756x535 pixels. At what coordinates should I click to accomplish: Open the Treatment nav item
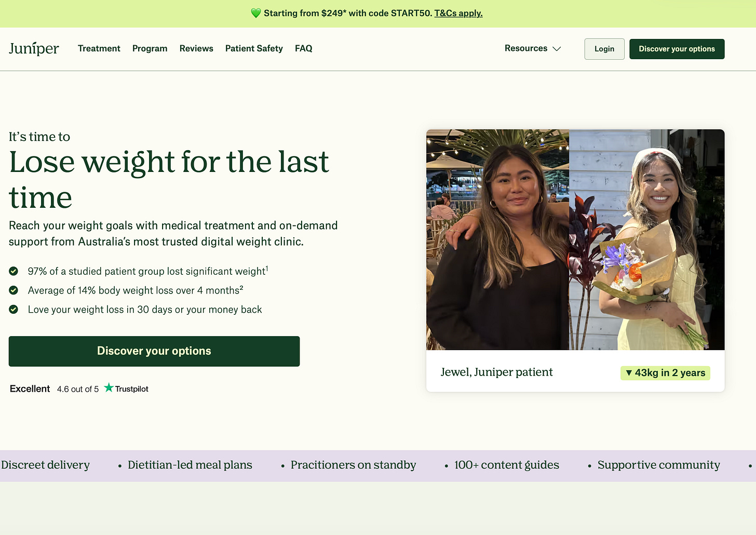pyautogui.click(x=99, y=48)
